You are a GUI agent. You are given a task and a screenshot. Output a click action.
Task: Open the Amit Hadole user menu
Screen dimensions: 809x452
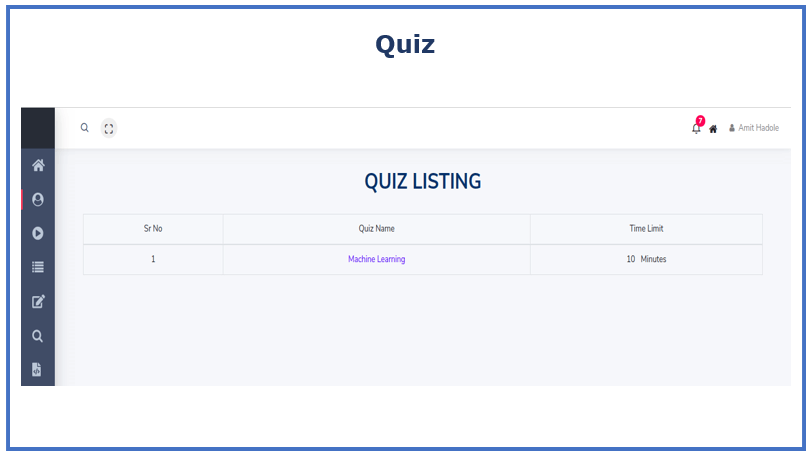[754, 128]
